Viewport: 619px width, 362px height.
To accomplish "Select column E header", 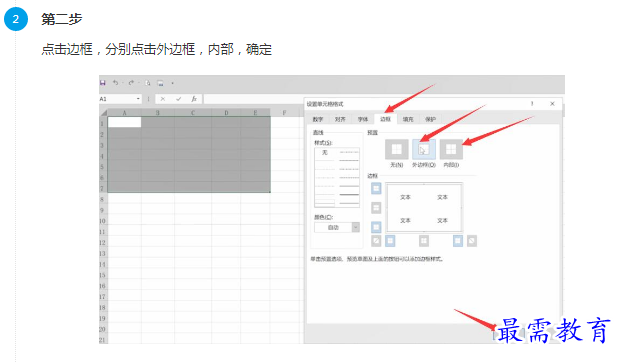I will coord(255,113).
